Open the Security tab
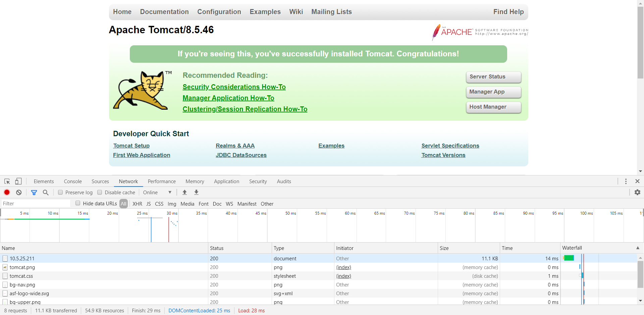Image resolution: width=644 pixels, height=315 pixels. click(x=258, y=181)
